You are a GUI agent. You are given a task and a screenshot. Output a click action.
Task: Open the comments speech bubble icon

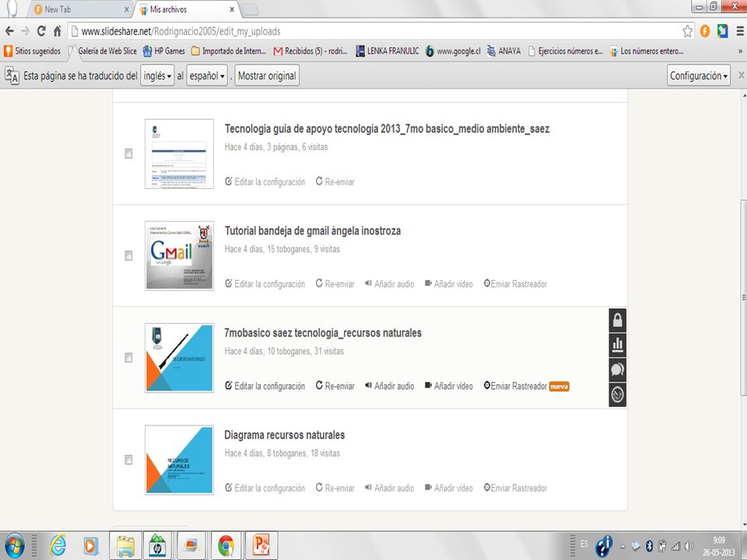click(x=617, y=369)
